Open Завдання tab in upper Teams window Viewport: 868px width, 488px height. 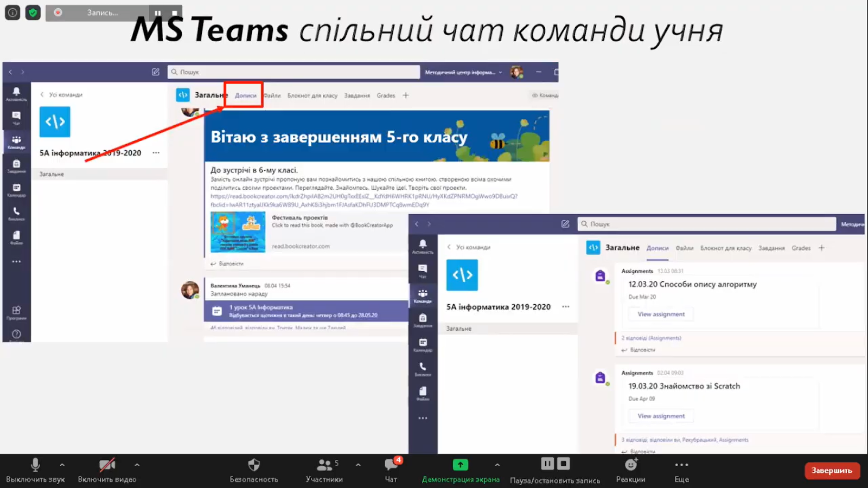[357, 95]
